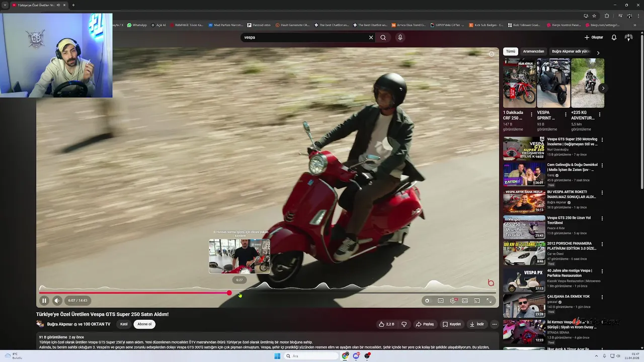Viewport: 644px width, 362px height.
Task: Open options for Cem Gelinoğlu & Doğu Demirkol video
Action: tap(602, 165)
